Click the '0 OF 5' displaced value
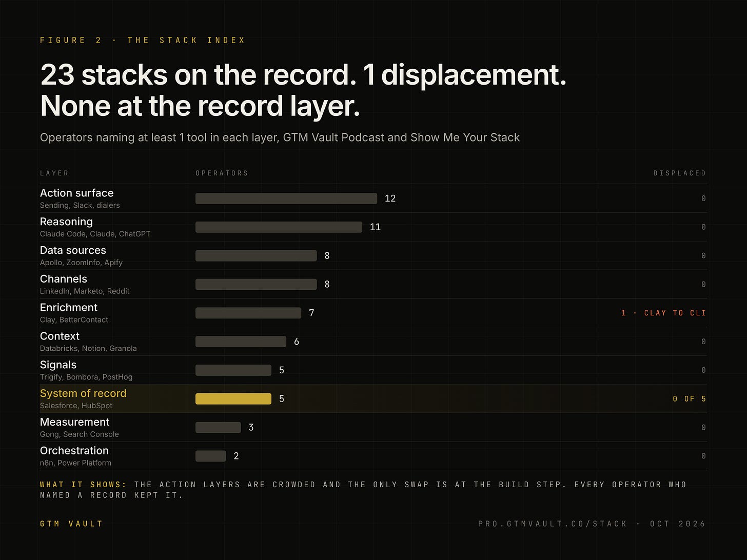 pyautogui.click(x=690, y=399)
